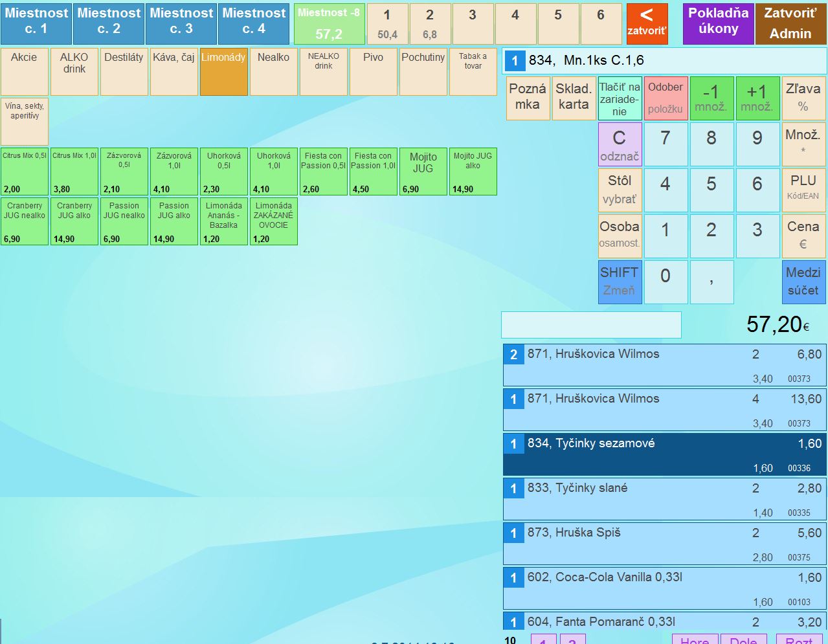The image size is (828, 644).
Task: Click the Odober položku pink button
Action: click(x=666, y=98)
